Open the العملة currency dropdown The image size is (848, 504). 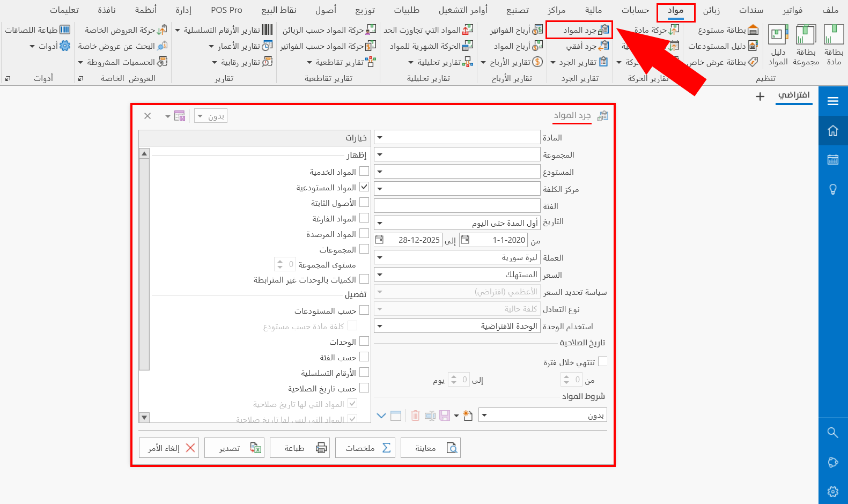(x=380, y=257)
